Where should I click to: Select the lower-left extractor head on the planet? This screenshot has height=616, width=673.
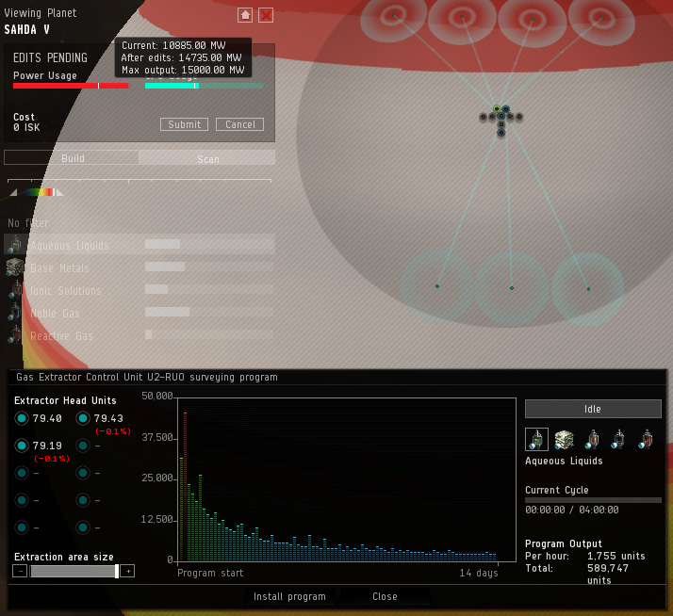437,286
